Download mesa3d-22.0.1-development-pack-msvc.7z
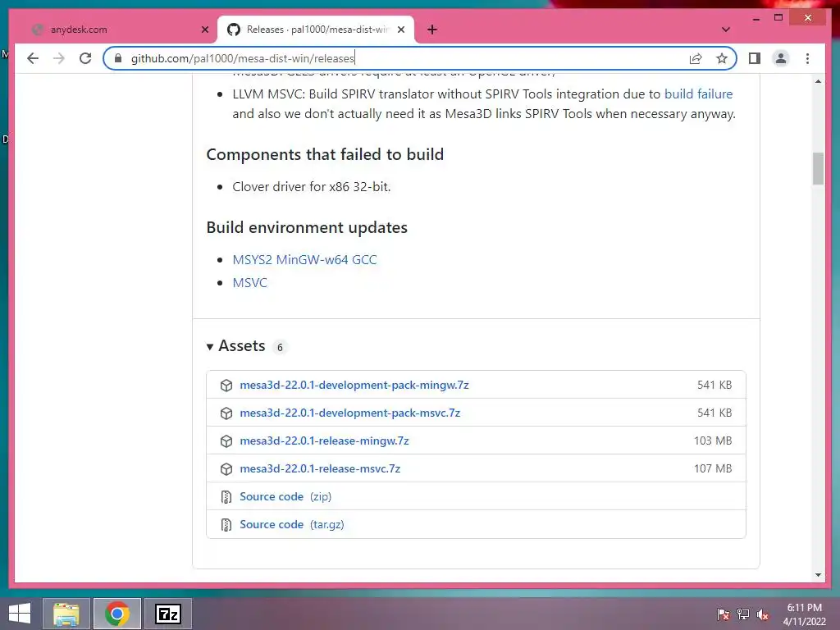The width and height of the screenshot is (840, 630). [x=349, y=413]
